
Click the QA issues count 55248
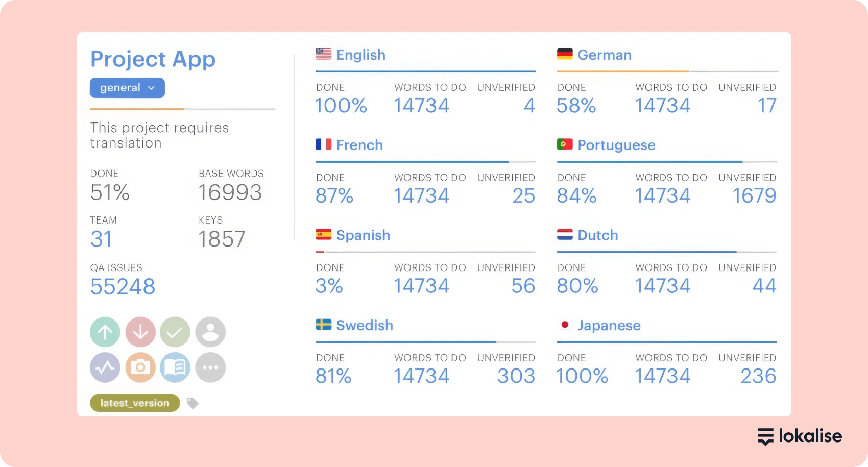pyautogui.click(x=123, y=287)
